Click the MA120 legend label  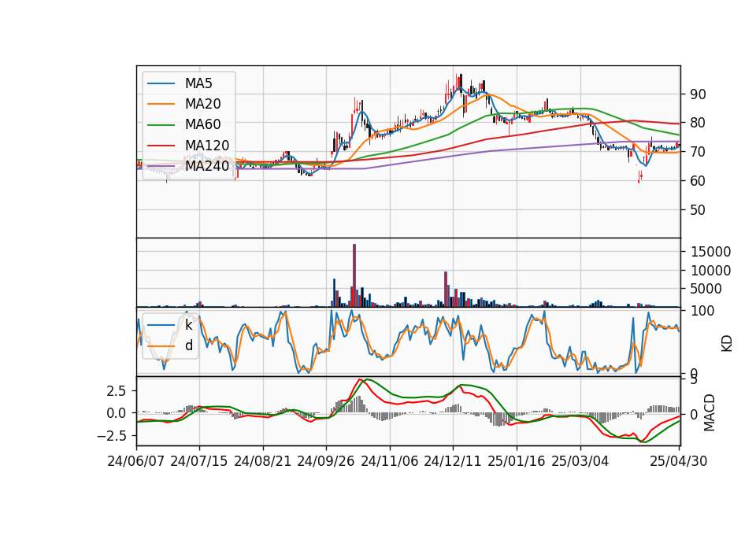[207, 146]
